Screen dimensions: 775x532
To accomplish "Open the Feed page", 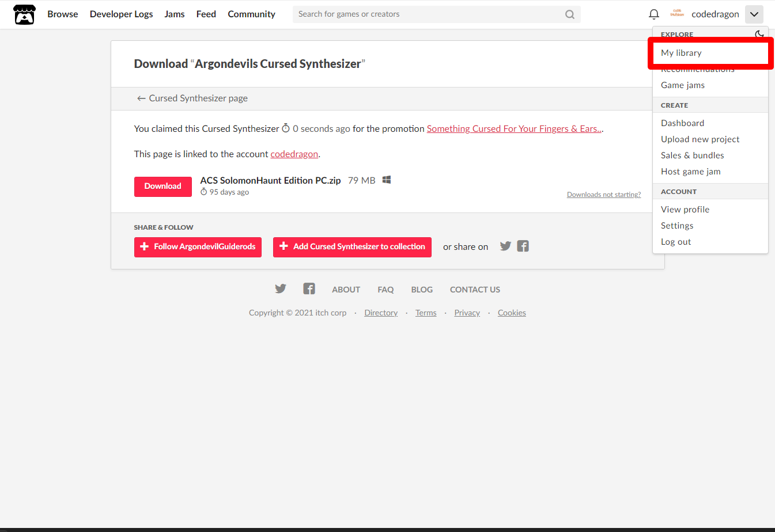I will pos(206,14).
